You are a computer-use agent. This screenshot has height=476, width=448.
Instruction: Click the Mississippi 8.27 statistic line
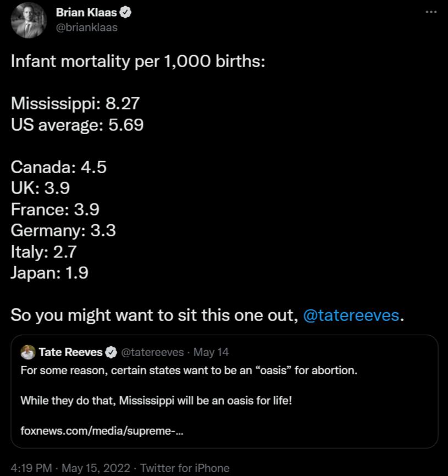coord(75,103)
